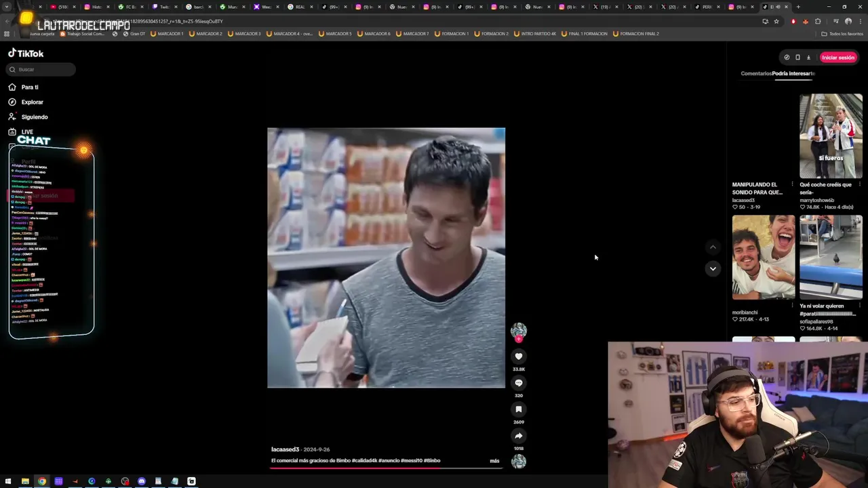
Task: Open the Windows Start button
Action: pos(8,481)
